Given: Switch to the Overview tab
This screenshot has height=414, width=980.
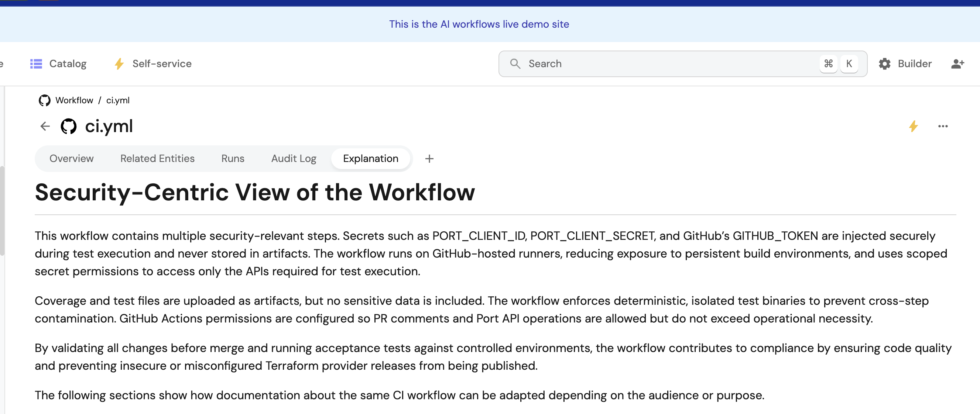Looking at the screenshot, I should (72, 159).
